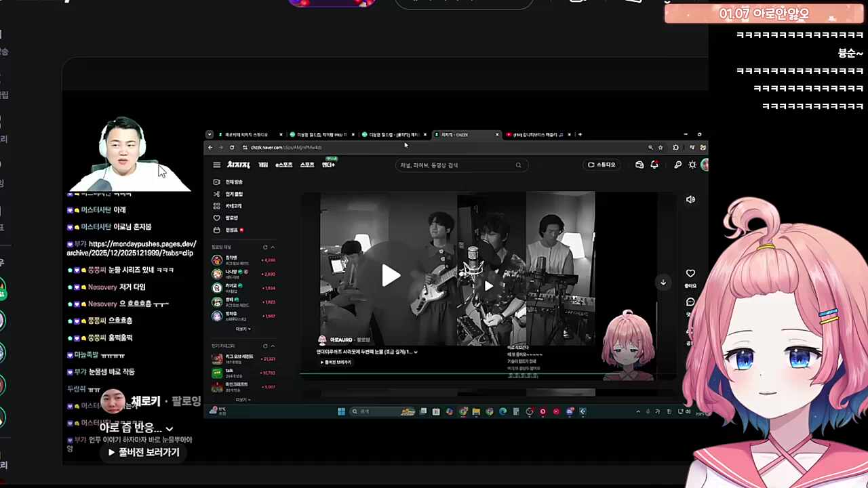Click the Windows Start button in taskbar

pyautogui.click(x=341, y=411)
